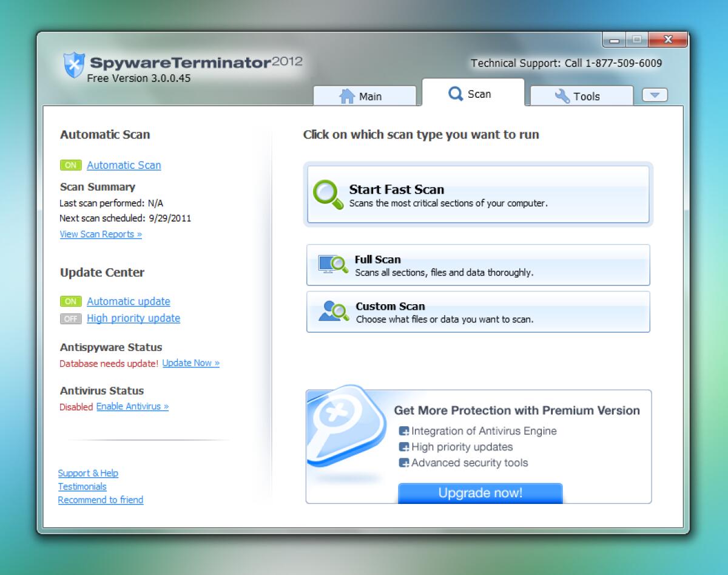Open the dropdown arrow beside the Tools tab
728x575 pixels.
[655, 95]
